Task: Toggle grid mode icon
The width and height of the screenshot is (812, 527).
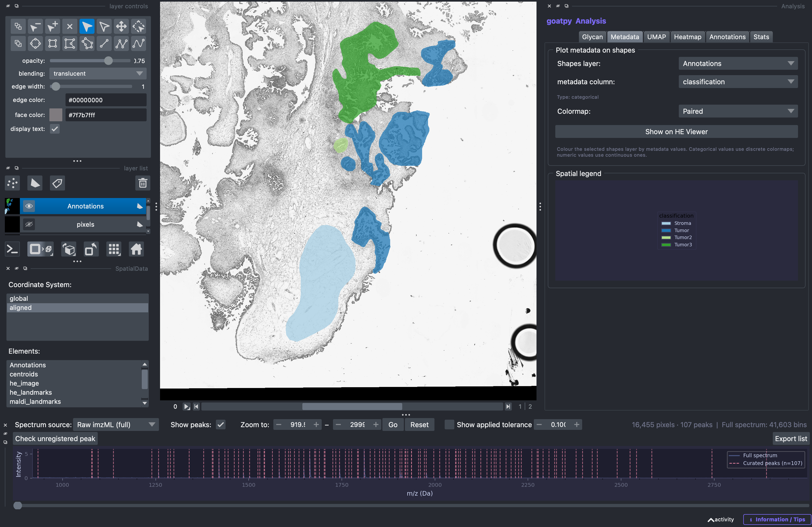Action: [x=114, y=250]
